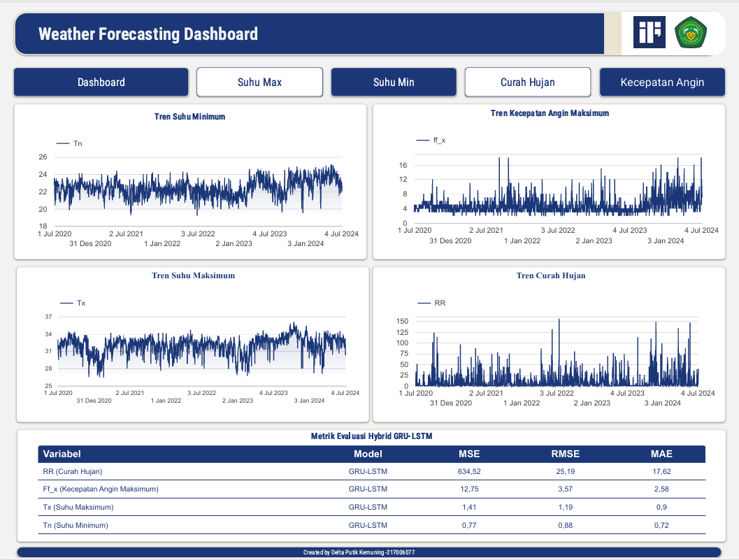Image resolution: width=739 pixels, height=560 pixels.
Task: Sort table by the RMSE column header
Action: 565,454
